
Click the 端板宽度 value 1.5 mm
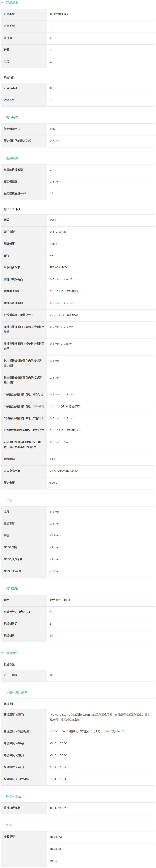[x=55, y=524]
